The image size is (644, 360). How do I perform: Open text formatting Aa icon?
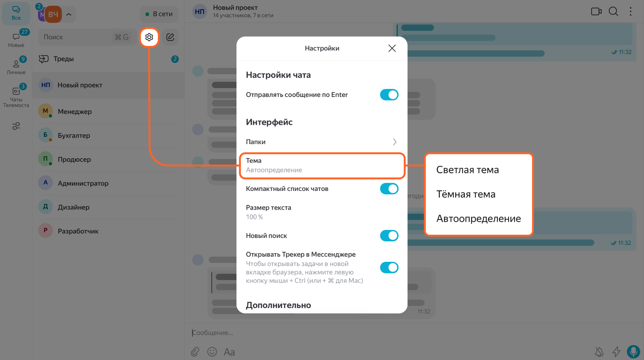pyautogui.click(x=229, y=352)
